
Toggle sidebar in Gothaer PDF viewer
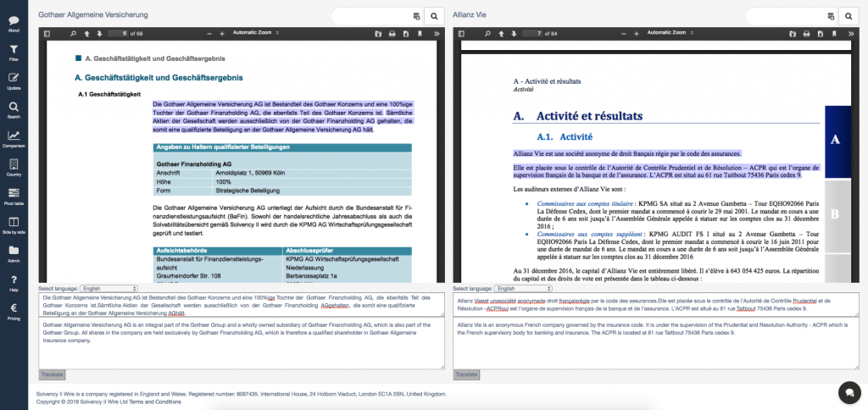coord(47,33)
